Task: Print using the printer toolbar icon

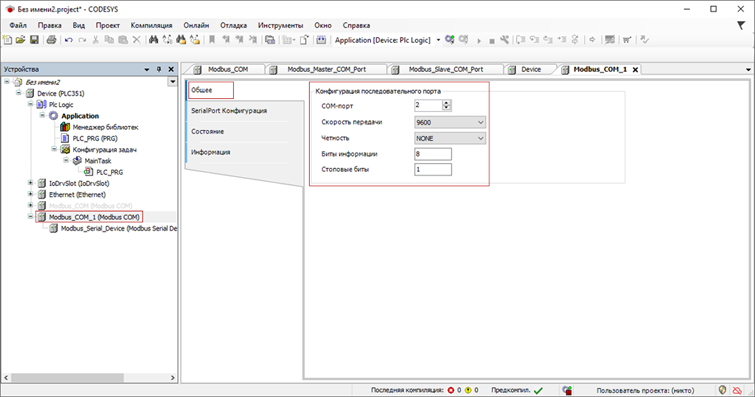Action: click(x=51, y=40)
